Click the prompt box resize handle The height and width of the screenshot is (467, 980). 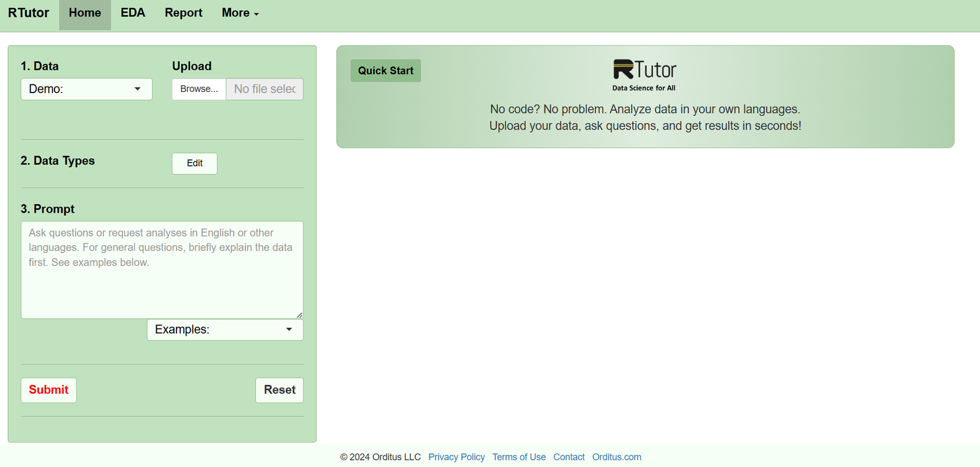coord(300,315)
